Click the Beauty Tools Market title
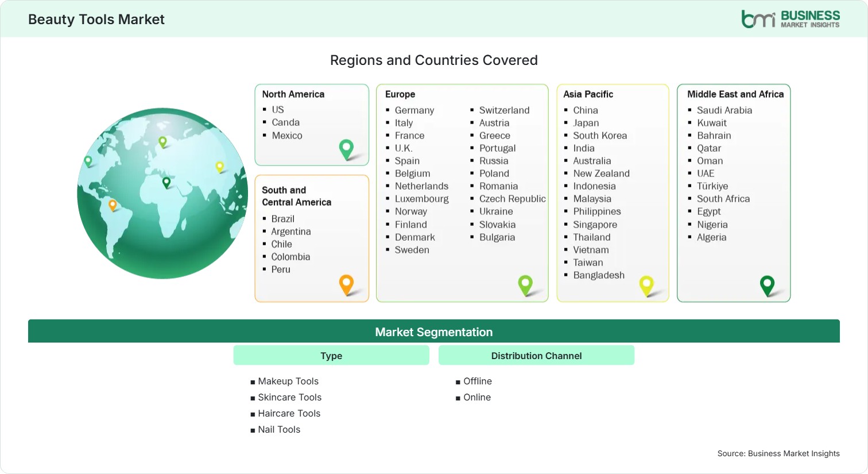The width and height of the screenshot is (868, 474). 96,20
